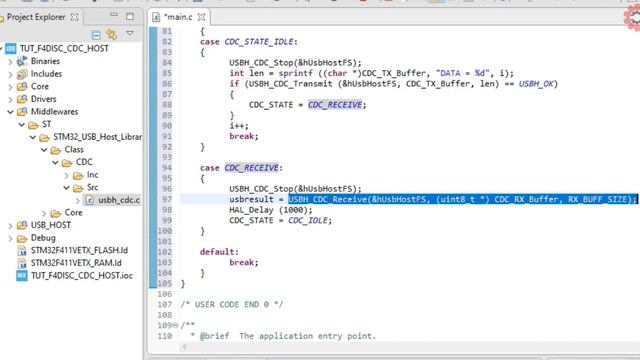Screen dimensions: 640x360
Task: Click the TUT_F4DISC_CDC_HOST.ioc MX icon
Action: (22, 276)
